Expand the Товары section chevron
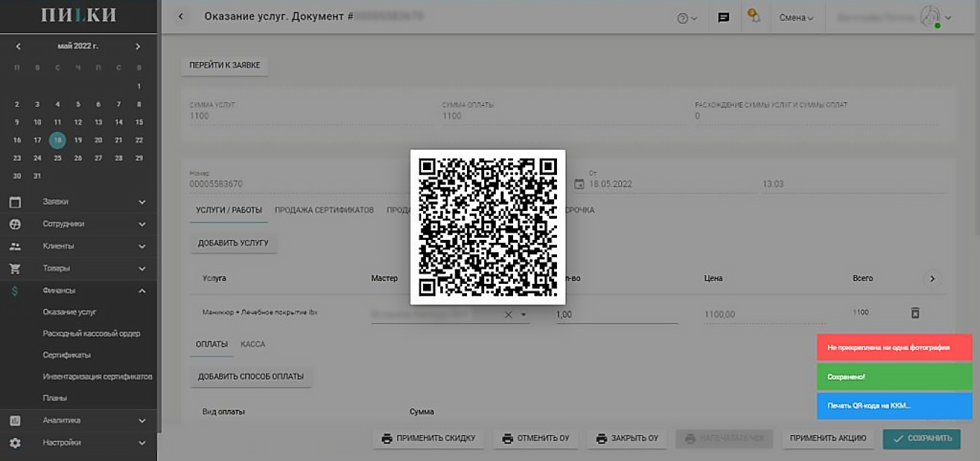 click(x=141, y=268)
